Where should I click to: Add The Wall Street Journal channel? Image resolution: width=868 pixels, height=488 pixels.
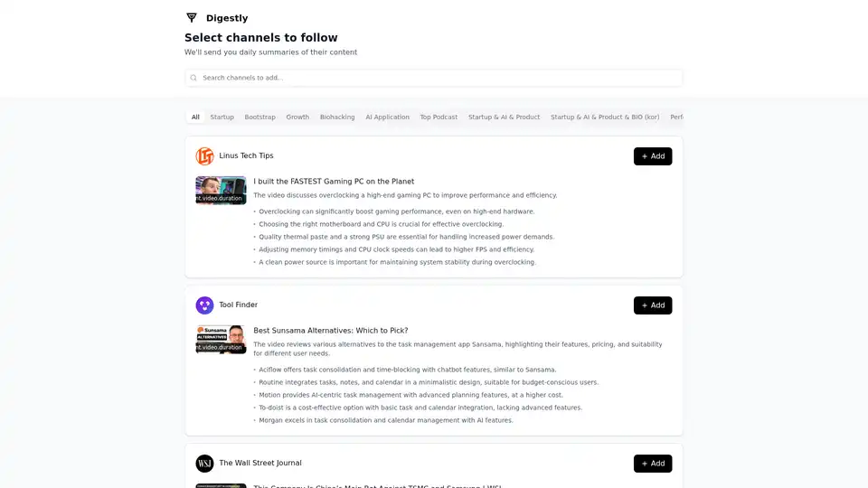653,463
